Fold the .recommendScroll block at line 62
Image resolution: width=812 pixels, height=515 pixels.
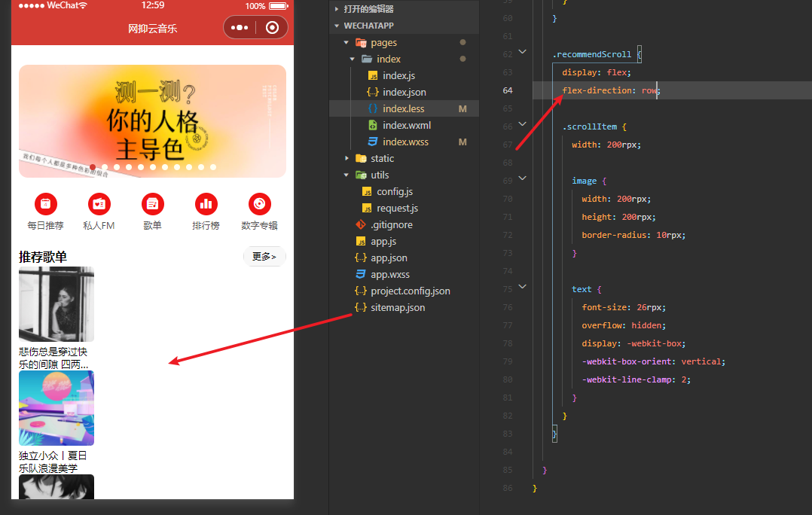click(523, 52)
